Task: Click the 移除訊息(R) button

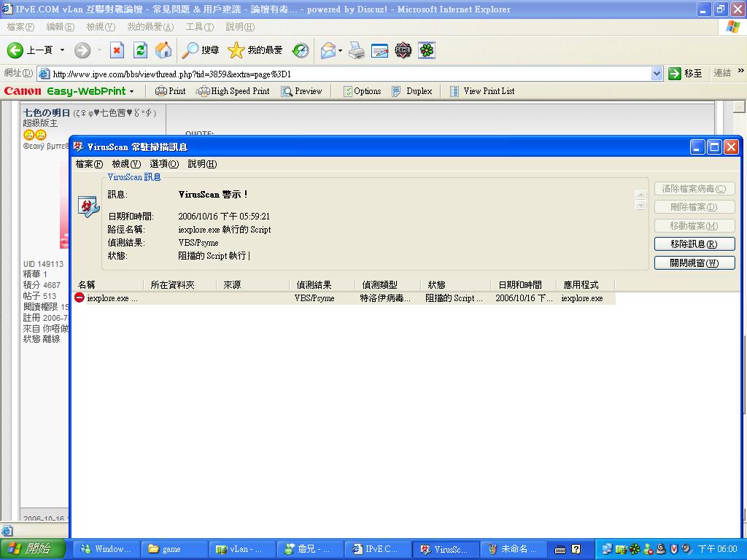Action: (694, 244)
